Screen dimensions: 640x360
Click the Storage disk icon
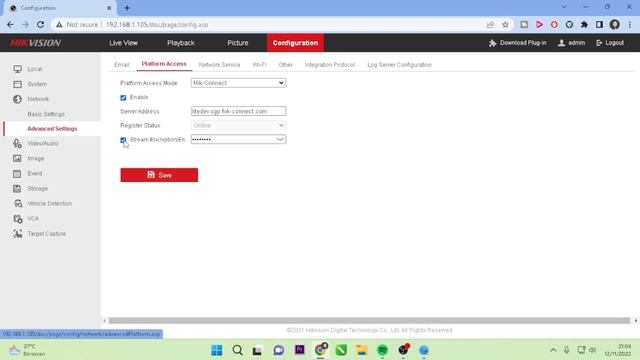click(18, 189)
